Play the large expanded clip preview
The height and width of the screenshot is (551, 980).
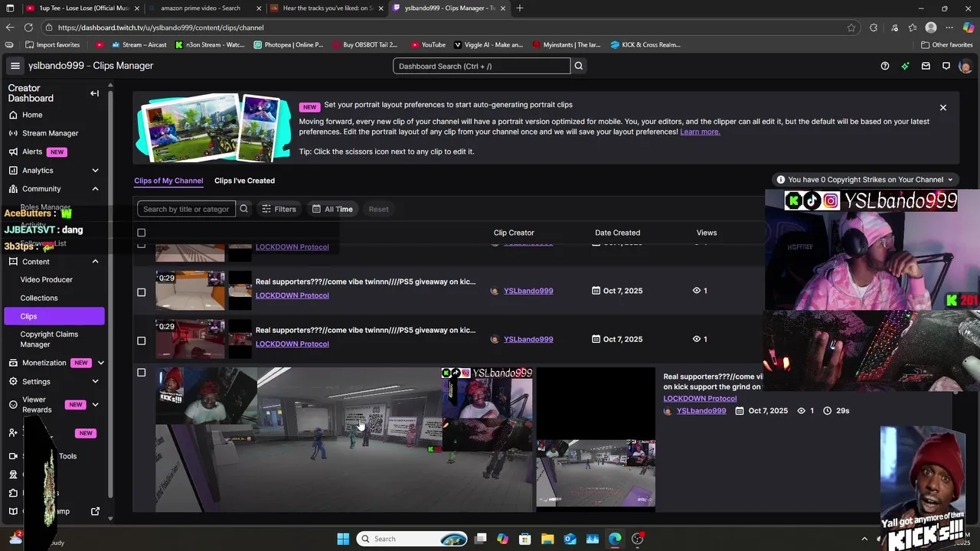[x=344, y=439]
